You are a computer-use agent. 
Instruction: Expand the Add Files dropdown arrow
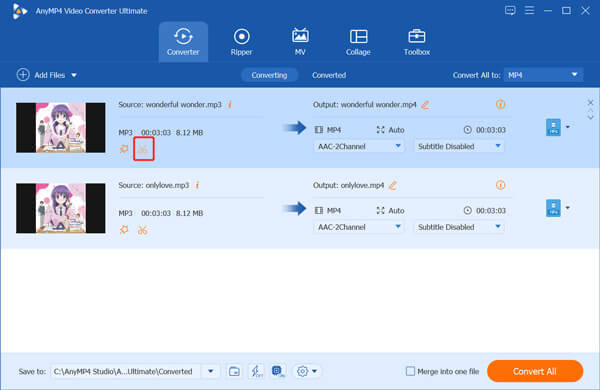(74, 75)
